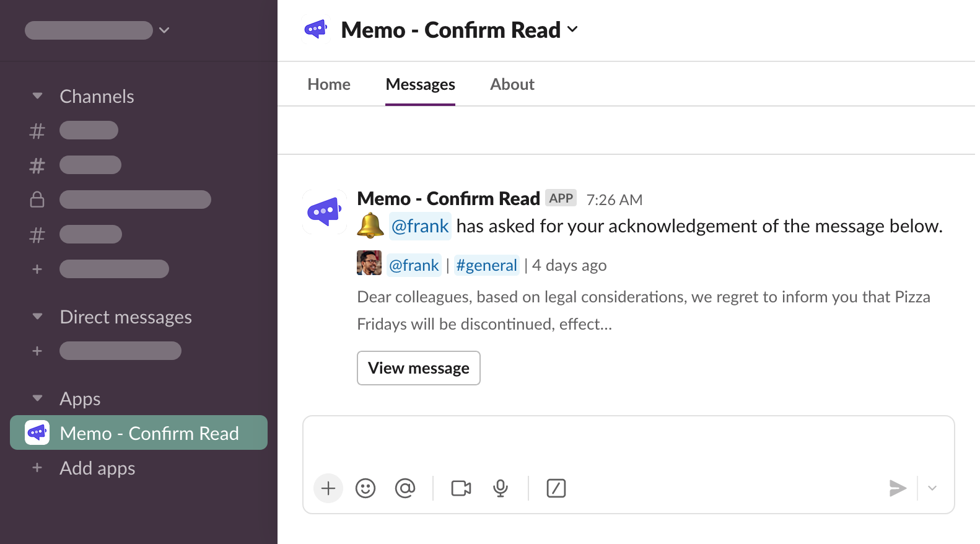Open the workspace name dropdown
This screenshot has height=544, width=980.
(x=164, y=30)
